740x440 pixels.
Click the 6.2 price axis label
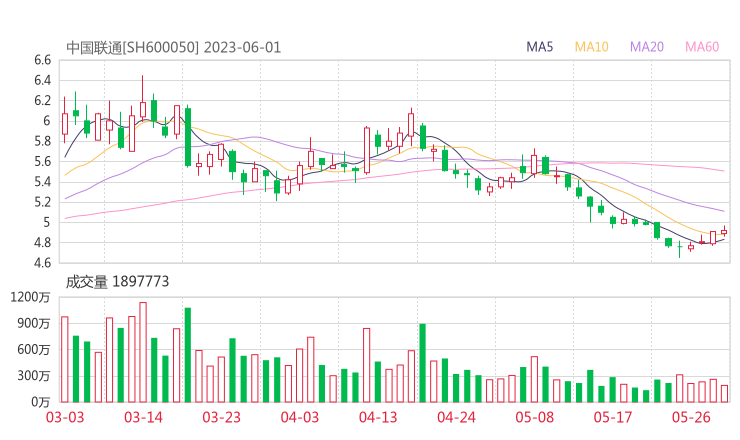pyautogui.click(x=42, y=101)
